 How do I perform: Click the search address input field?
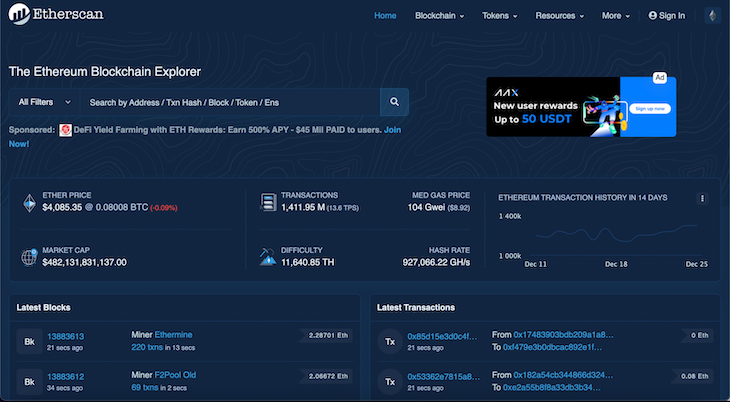point(230,102)
